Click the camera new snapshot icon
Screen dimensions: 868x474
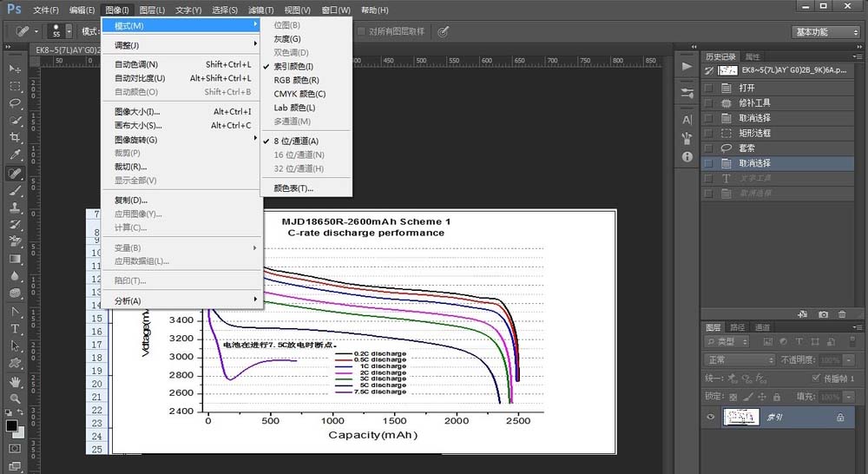[x=823, y=313]
